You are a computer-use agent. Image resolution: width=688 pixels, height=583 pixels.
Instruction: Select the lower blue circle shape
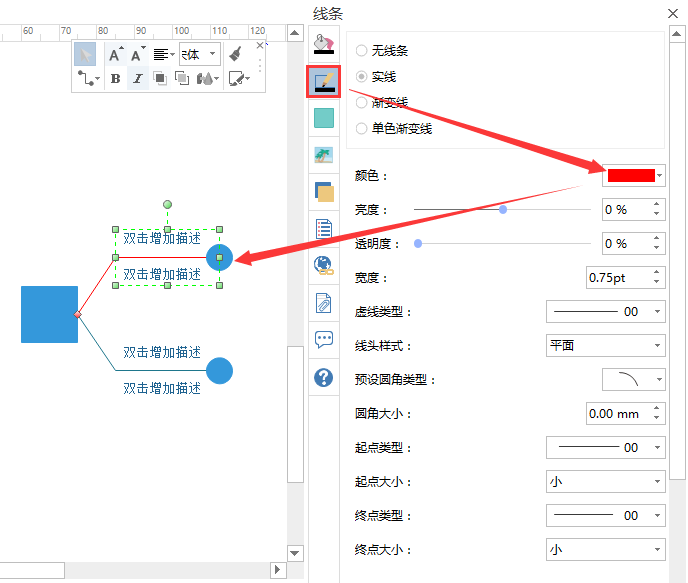(x=219, y=371)
